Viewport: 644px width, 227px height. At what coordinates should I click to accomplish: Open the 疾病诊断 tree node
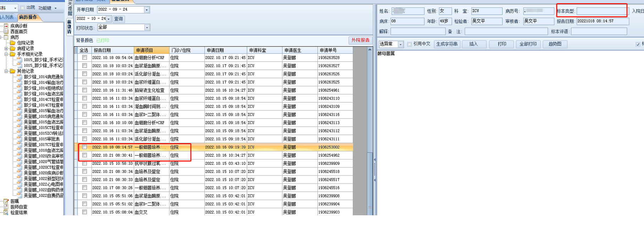[x=18, y=26]
